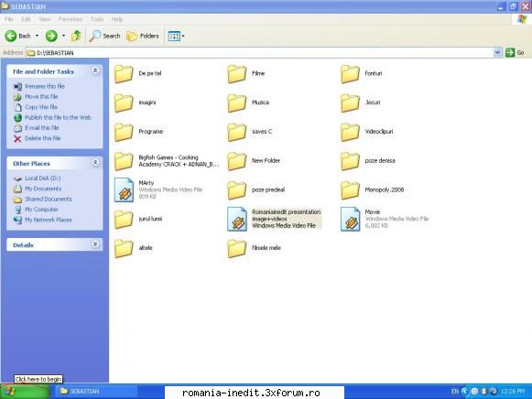Open the Search toolbar button
Image resolution: width=532 pixels, height=399 pixels.
(104, 36)
